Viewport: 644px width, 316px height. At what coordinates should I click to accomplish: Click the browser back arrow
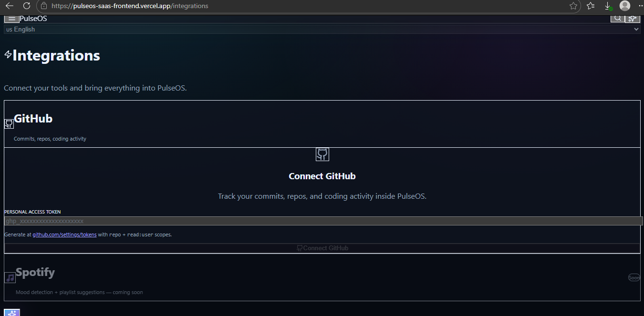[x=10, y=6]
